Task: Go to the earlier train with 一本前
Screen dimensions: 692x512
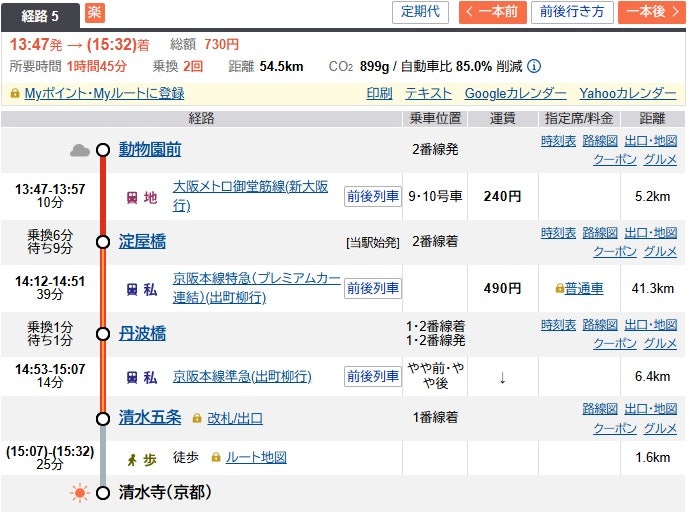Action: (x=493, y=12)
